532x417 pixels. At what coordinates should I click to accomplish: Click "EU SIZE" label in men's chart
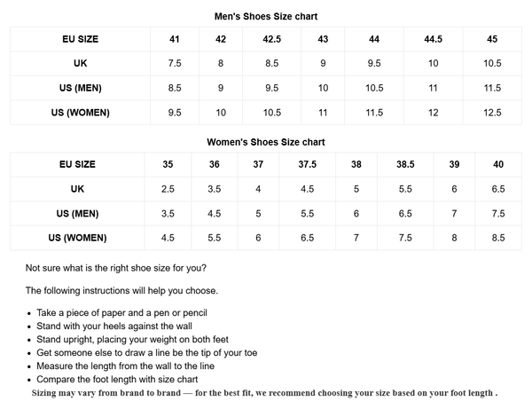click(x=81, y=39)
